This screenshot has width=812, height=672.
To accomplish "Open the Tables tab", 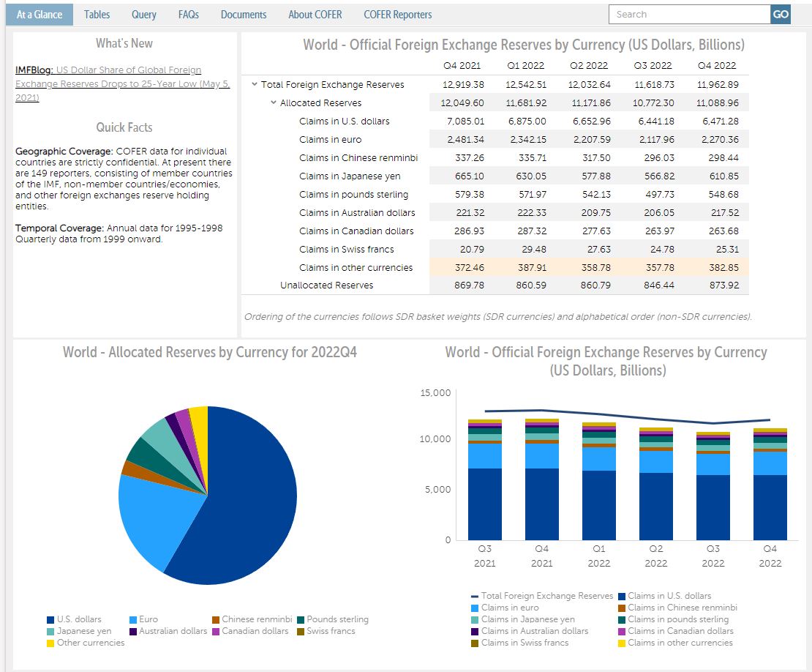I will (x=97, y=15).
